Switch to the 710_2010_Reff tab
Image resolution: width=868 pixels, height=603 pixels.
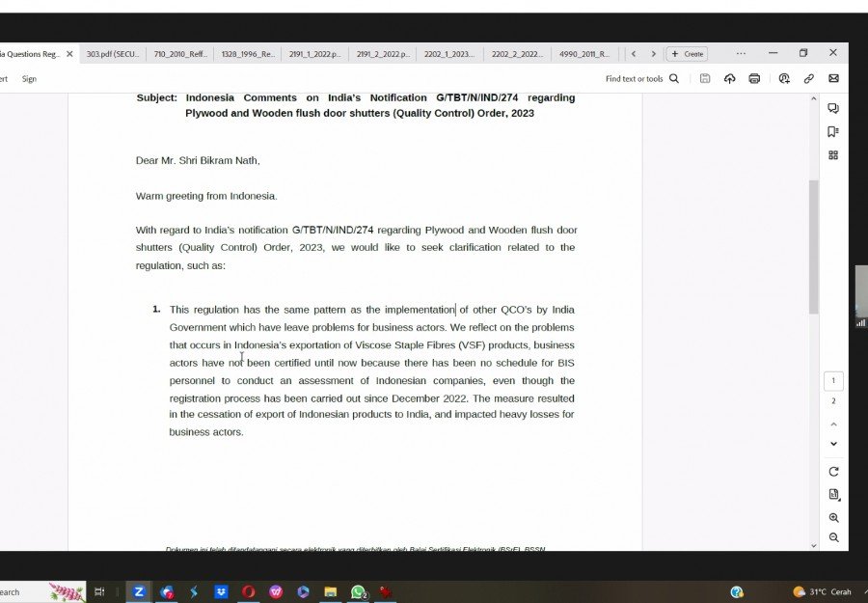180,54
